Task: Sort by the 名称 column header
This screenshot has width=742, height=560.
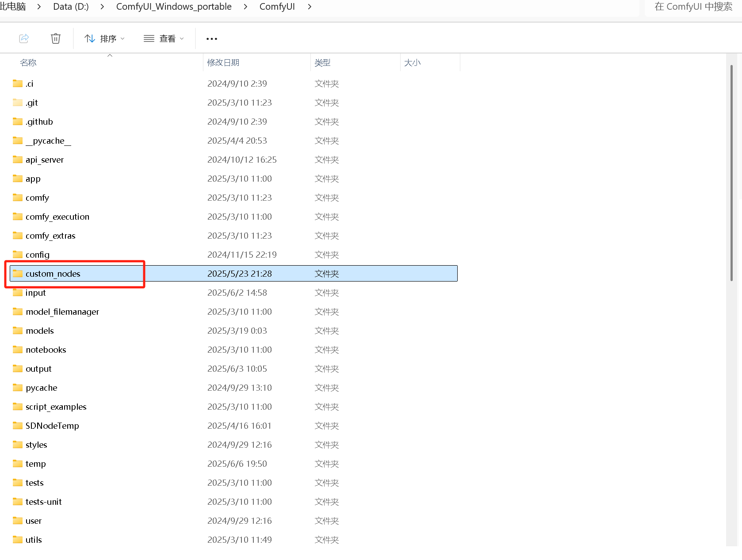Action: tap(28, 63)
